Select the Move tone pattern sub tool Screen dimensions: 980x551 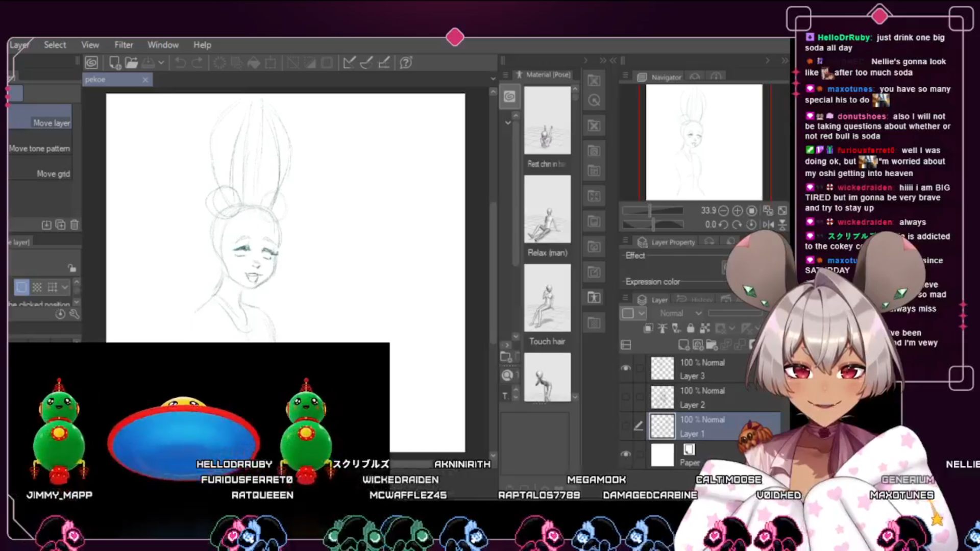tap(40, 148)
